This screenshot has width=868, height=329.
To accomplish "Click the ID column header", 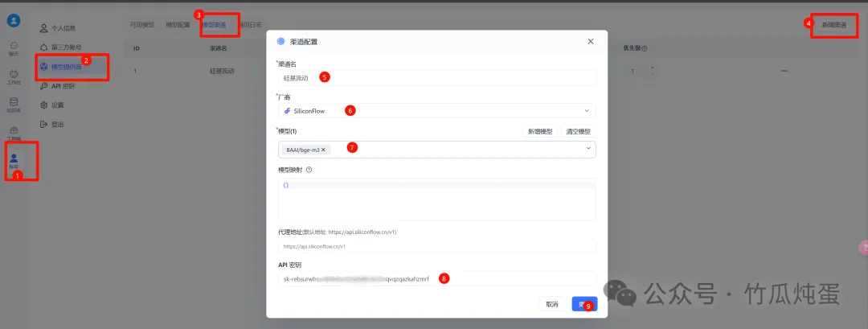I will 136,48.
